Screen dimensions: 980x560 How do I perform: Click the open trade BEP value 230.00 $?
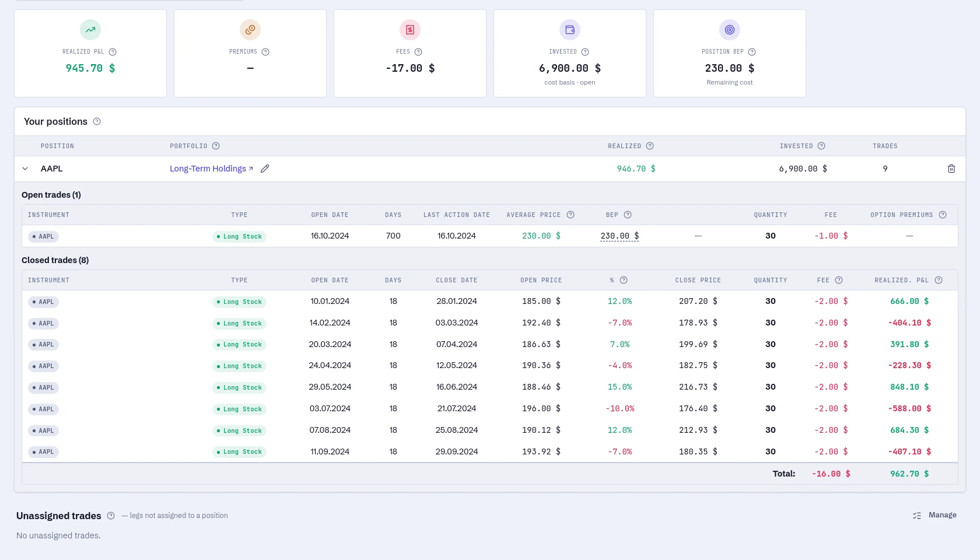point(619,236)
